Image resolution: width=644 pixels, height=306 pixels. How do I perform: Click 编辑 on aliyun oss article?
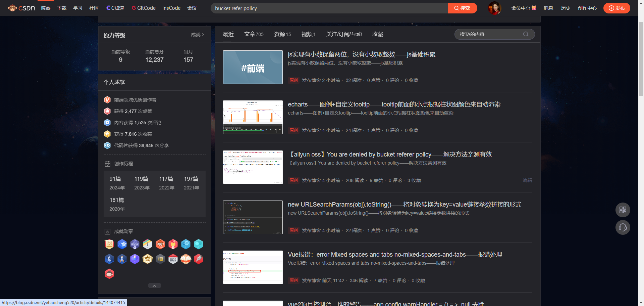click(527, 180)
